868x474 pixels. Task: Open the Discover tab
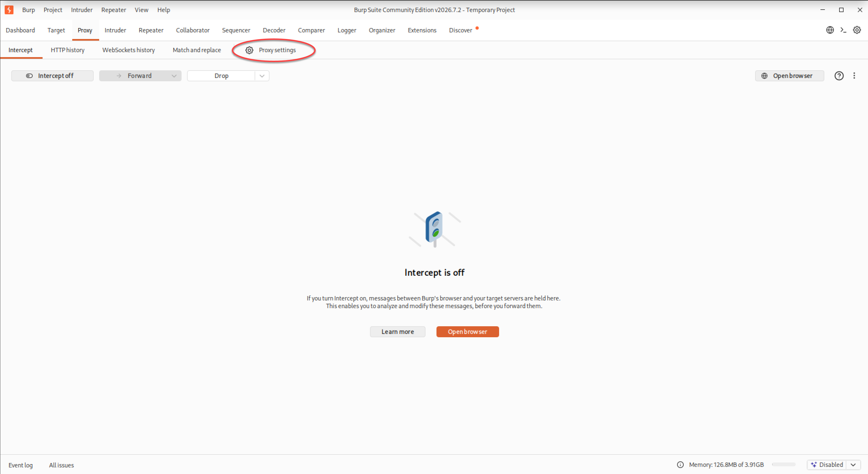[x=461, y=30]
